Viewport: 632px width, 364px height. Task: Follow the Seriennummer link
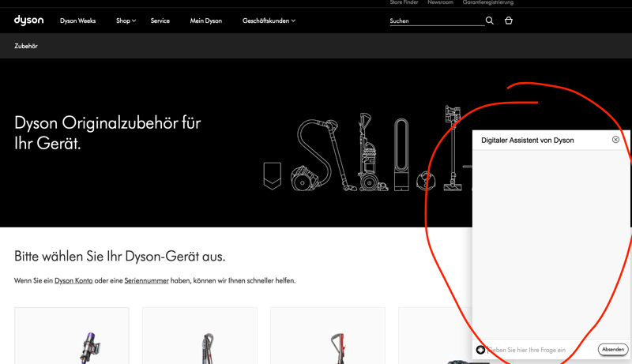(x=146, y=280)
